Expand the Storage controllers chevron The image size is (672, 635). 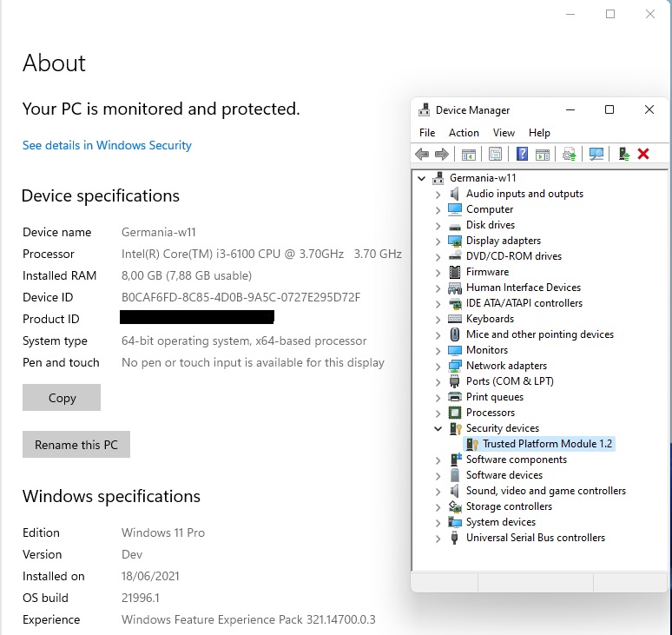pyautogui.click(x=438, y=507)
